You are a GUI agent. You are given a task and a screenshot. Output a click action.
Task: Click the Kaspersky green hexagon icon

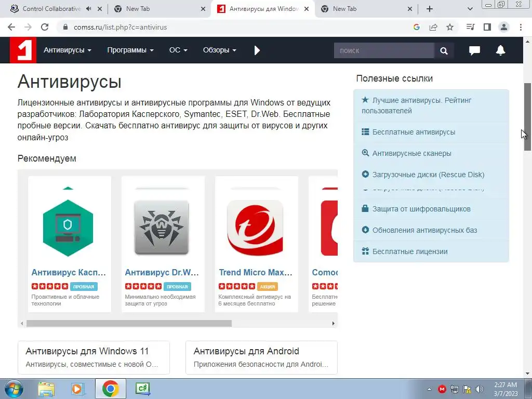(68, 228)
